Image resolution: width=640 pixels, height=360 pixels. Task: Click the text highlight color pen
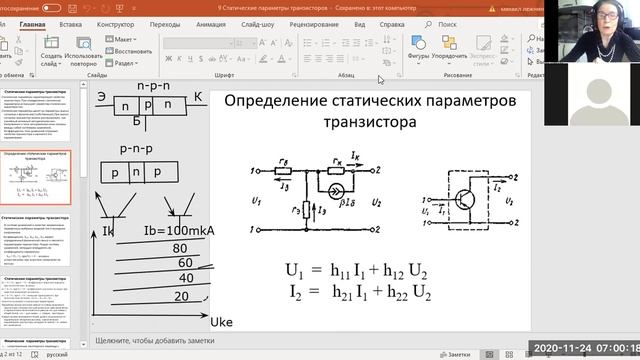tap(264, 59)
